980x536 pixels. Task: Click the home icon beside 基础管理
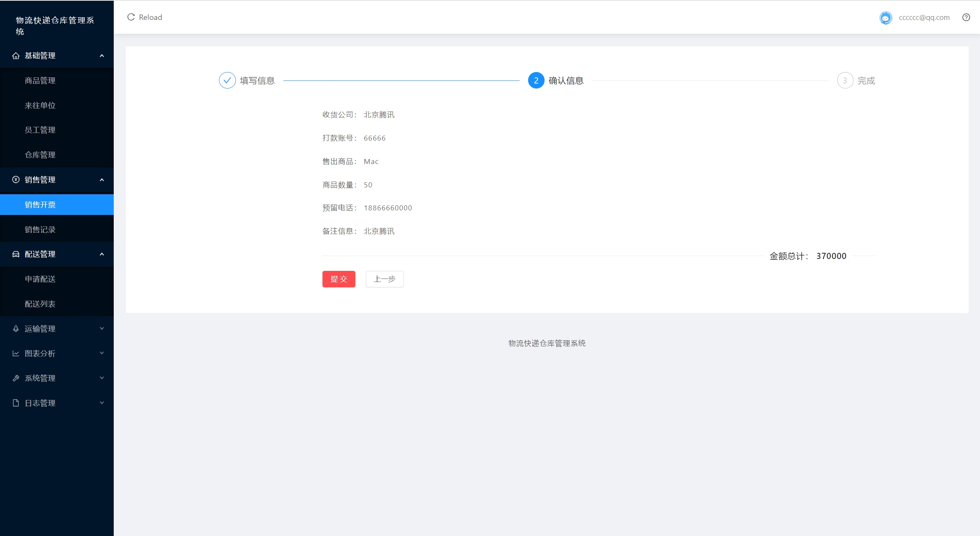[x=16, y=56]
